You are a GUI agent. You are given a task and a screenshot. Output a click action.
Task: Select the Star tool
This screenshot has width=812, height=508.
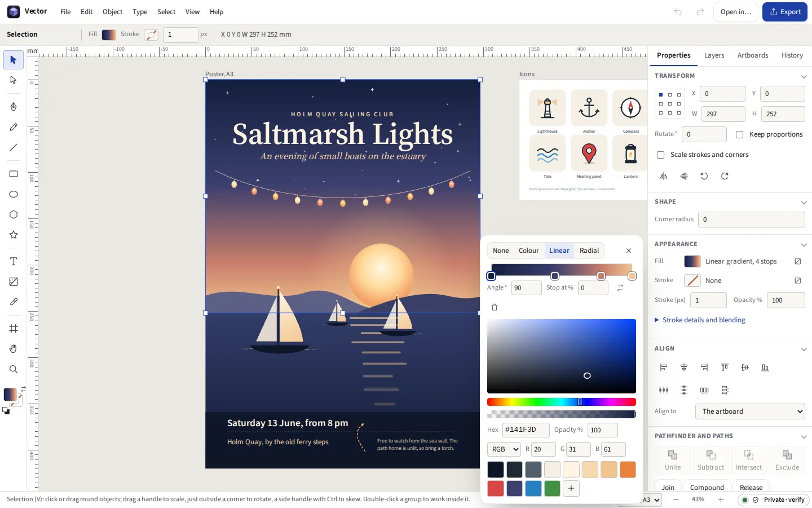click(x=14, y=235)
